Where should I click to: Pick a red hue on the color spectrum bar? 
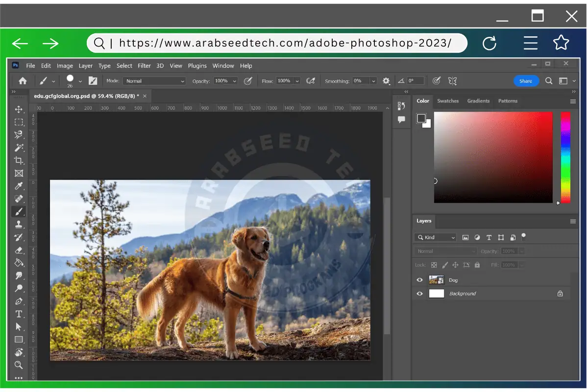click(x=564, y=115)
